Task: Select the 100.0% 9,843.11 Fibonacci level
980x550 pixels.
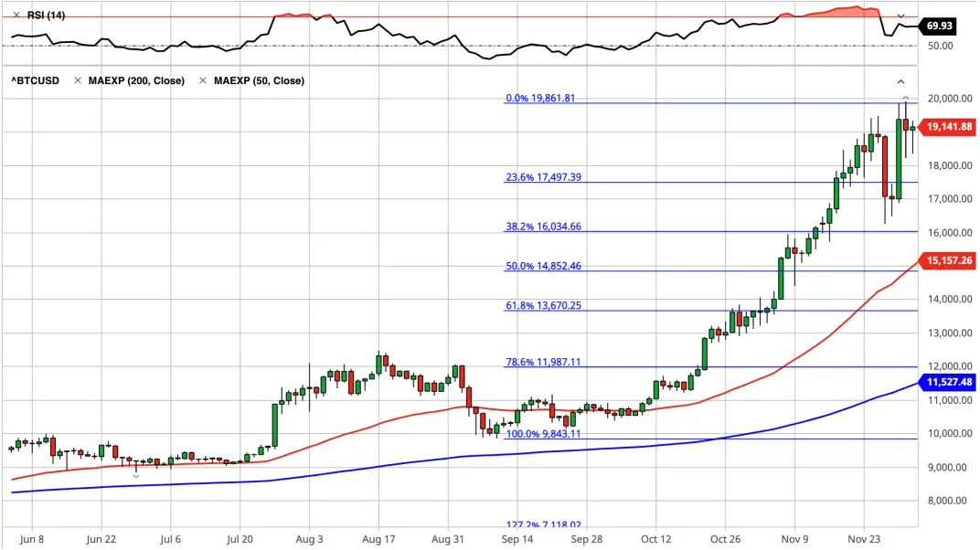Action: point(543,434)
